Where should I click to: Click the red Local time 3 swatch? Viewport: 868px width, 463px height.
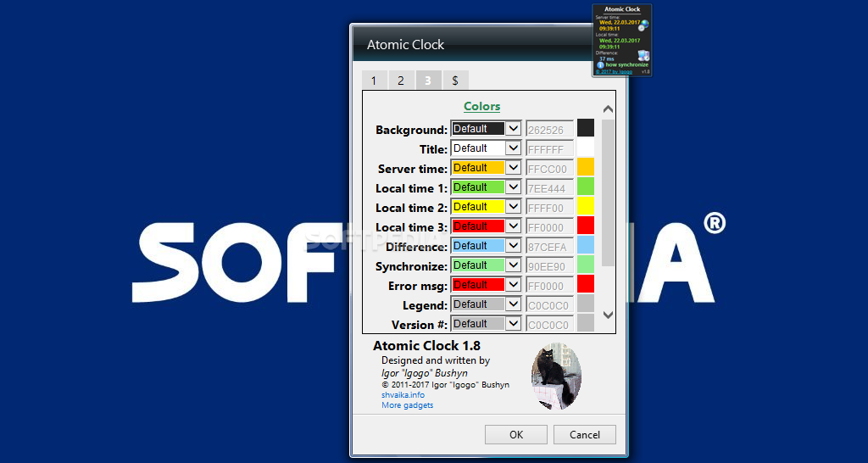point(586,226)
